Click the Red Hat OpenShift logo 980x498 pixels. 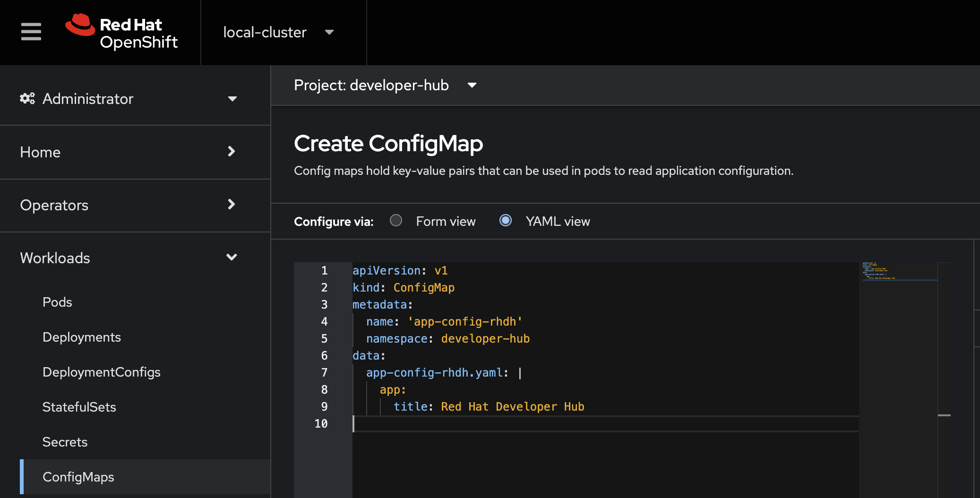[x=121, y=32]
